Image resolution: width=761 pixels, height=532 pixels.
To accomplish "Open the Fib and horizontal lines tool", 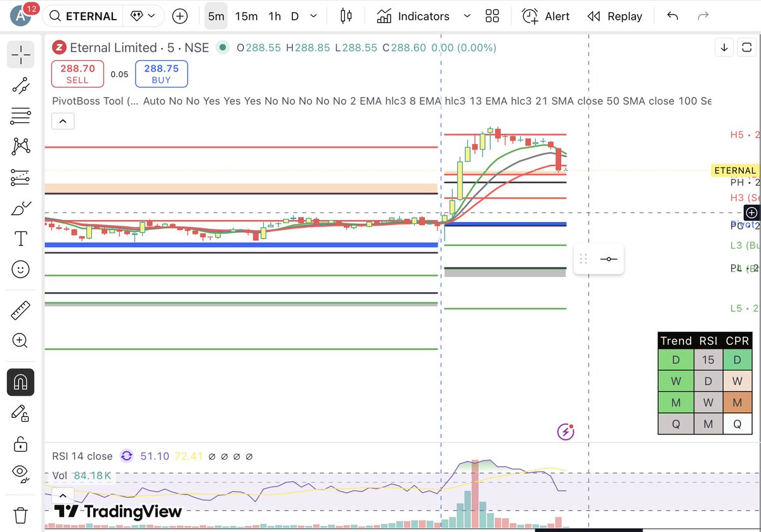I will click(x=20, y=116).
